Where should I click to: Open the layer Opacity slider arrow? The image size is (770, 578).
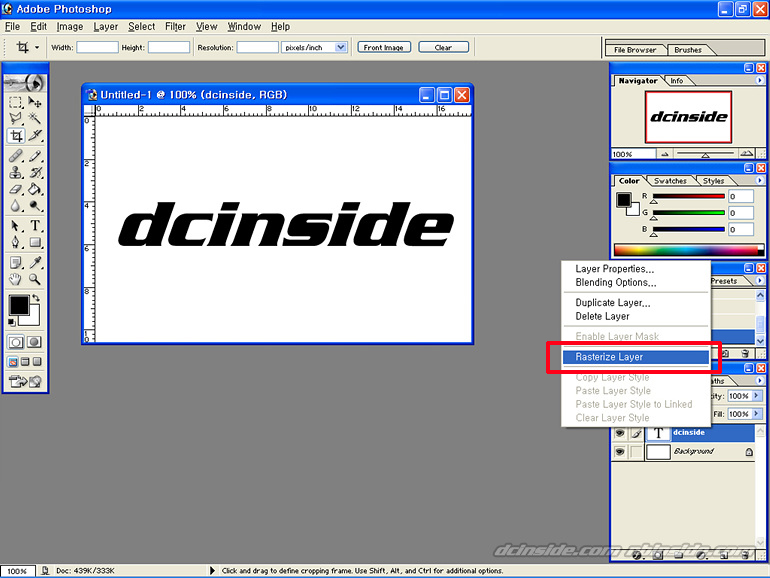click(x=756, y=395)
